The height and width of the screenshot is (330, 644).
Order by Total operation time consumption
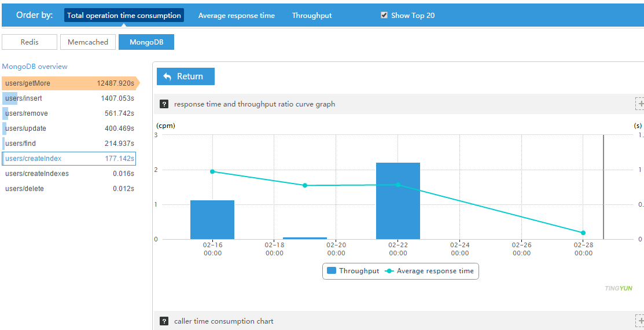124,16
